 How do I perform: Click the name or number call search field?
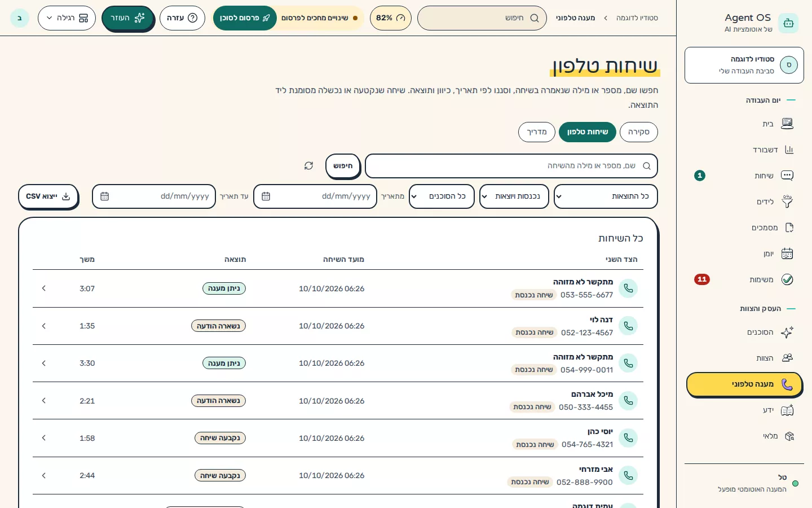coord(511,166)
